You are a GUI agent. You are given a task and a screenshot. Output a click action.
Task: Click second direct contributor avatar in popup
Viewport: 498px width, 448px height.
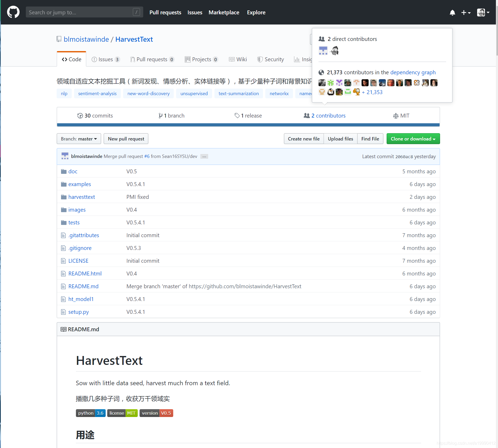(x=334, y=51)
